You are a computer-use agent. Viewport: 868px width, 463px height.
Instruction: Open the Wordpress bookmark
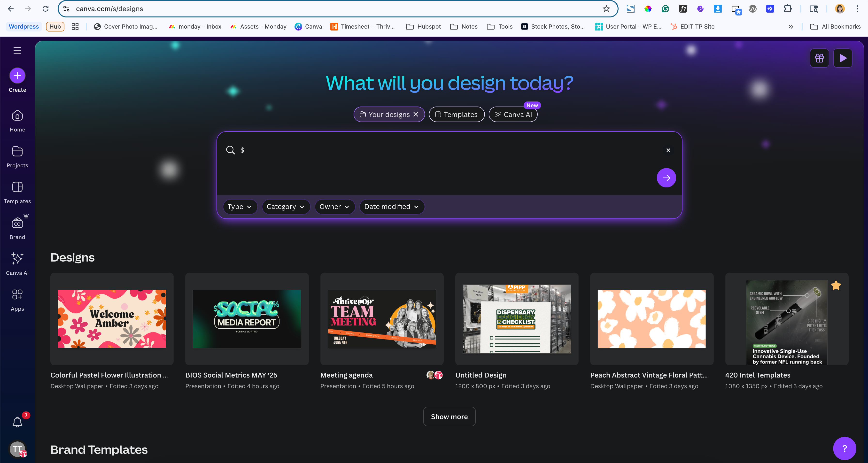(x=23, y=27)
